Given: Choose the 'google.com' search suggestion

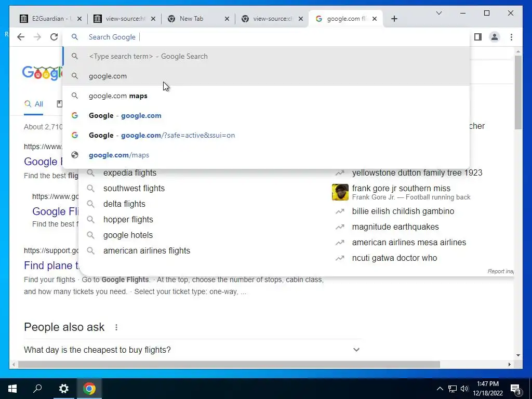Looking at the screenshot, I should (267, 76).
